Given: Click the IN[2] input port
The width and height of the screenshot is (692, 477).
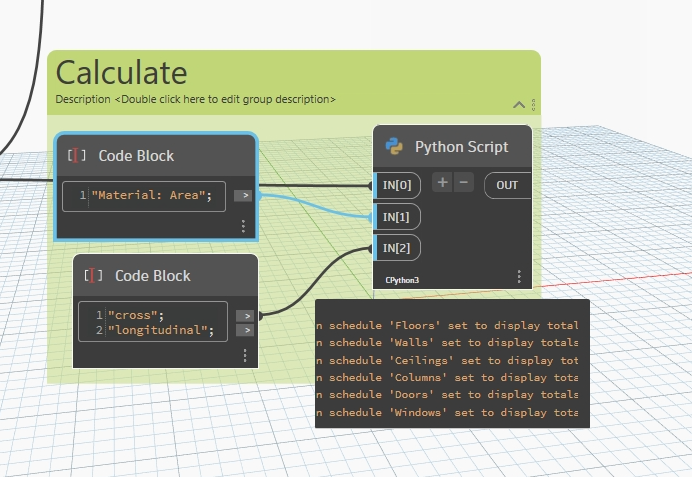Looking at the screenshot, I should coord(397,248).
